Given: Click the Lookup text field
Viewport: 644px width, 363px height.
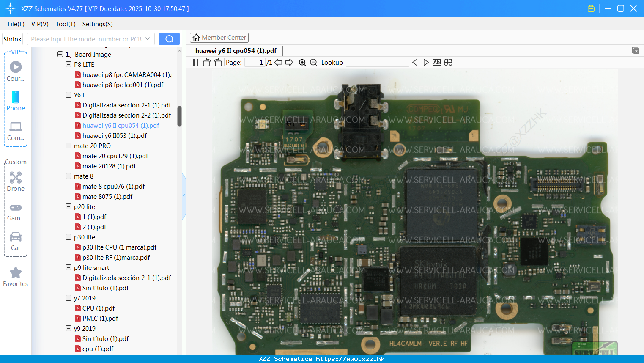Looking at the screenshot, I should 377,63.
